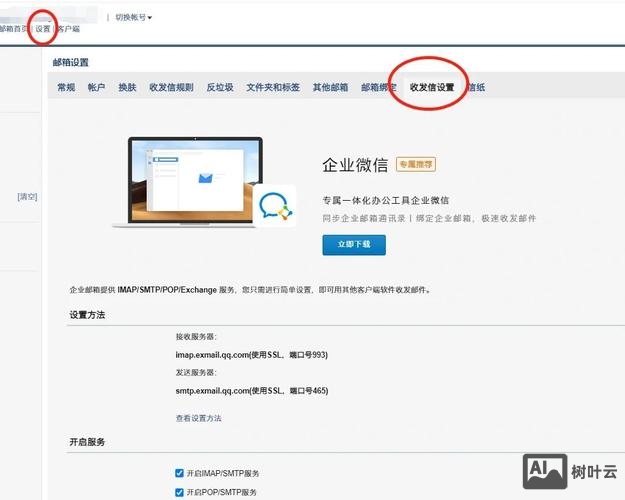This screenshot has height=500, width=625.
Task: Switch to the 常规 tab
Action: (66, 87)
